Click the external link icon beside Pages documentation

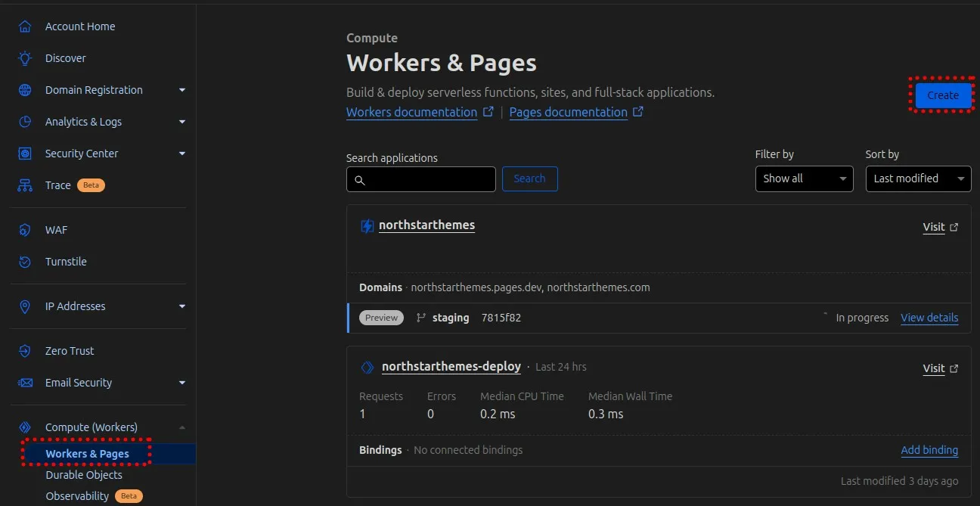coord(638,112)
